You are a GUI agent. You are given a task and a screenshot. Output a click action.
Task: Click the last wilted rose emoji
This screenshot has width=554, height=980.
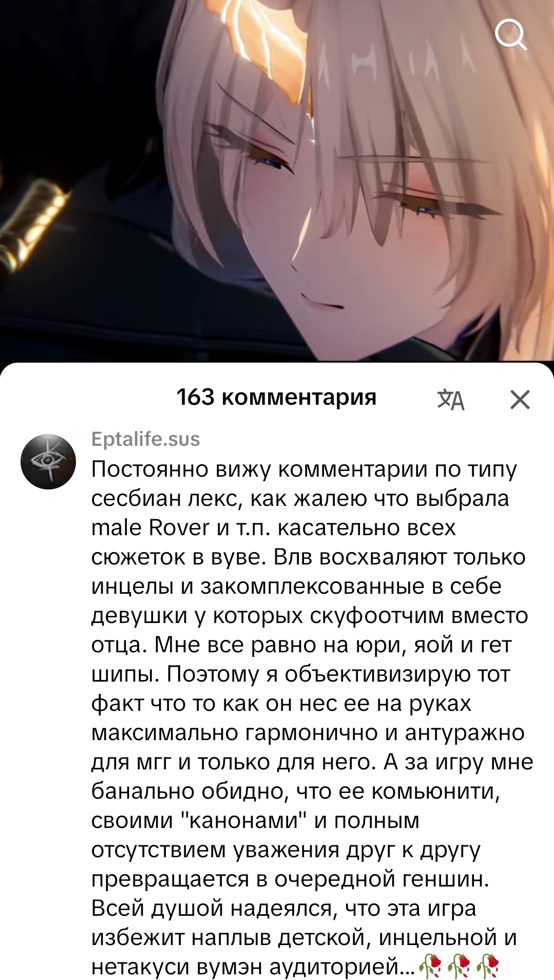tap(487, 966)
